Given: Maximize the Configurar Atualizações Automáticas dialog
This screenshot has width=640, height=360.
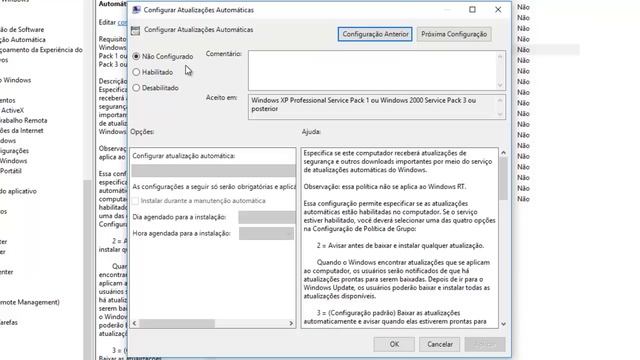Looking at the screenshot, I should (472, 9).
